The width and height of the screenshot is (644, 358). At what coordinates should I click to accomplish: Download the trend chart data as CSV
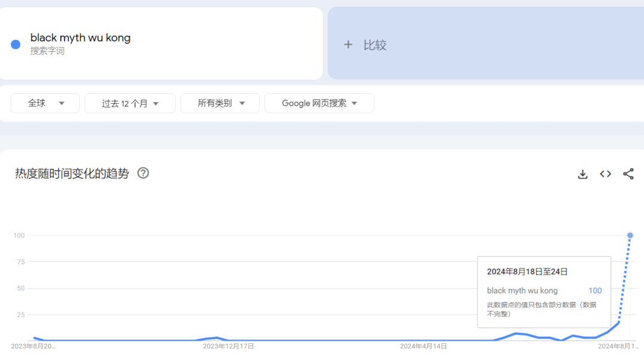(x=583, y=174)
